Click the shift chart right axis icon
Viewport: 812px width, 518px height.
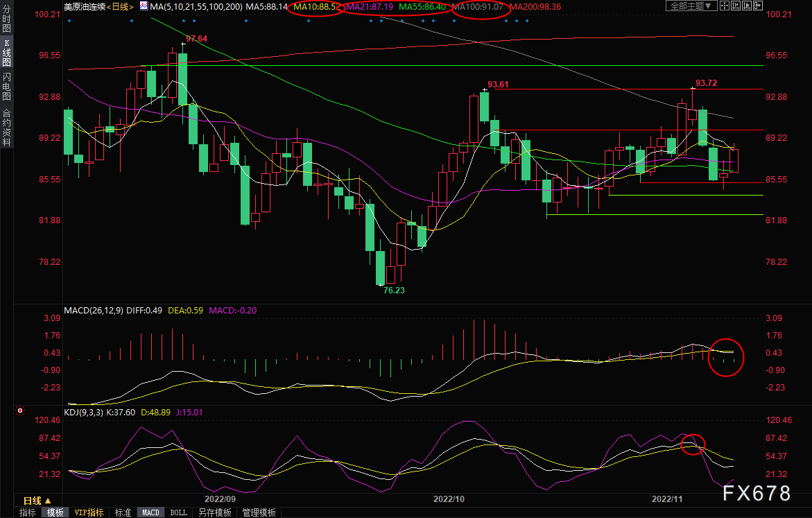click(747, 6)
